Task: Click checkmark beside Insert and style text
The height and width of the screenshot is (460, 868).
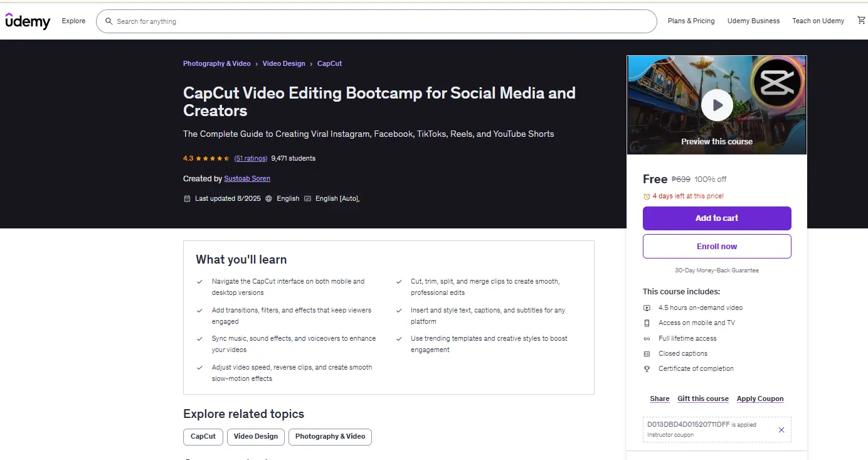Action: (x=399, y=311)
